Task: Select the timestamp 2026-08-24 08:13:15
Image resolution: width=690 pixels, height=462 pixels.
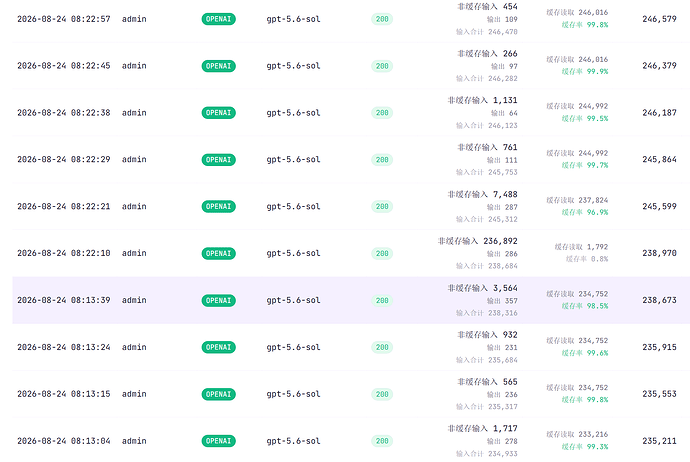Action: (x=64, y=394)
